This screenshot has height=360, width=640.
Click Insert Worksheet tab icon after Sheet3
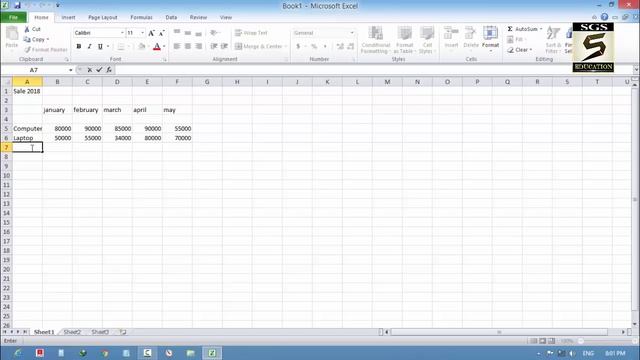coord(123,332)
